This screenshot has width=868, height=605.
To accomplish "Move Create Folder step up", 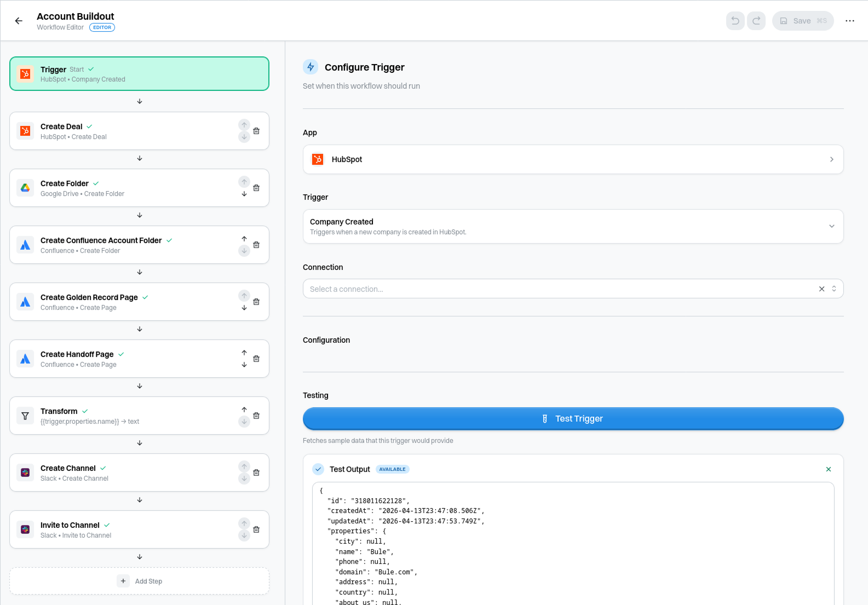I will pos(244,182).
